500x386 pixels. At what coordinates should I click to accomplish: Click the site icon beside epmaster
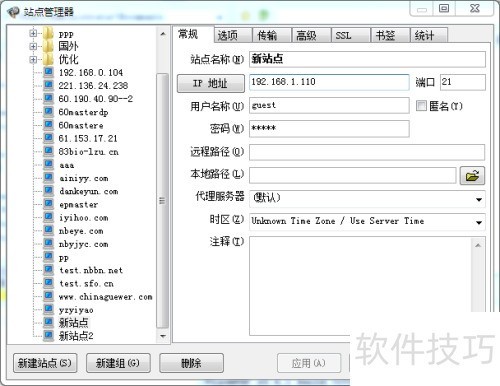[49, 204]
